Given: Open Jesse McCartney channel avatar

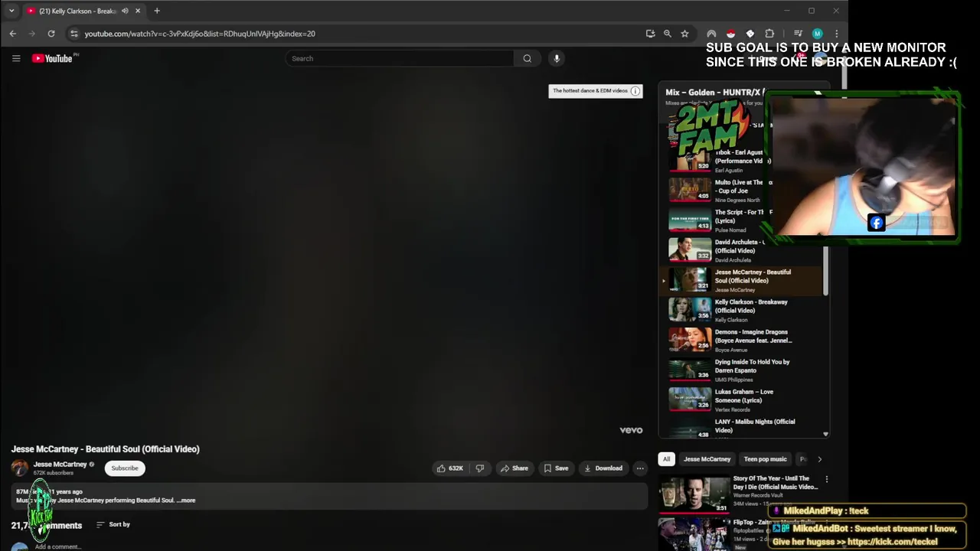Looking at the screenshot, I should point(20,468).
